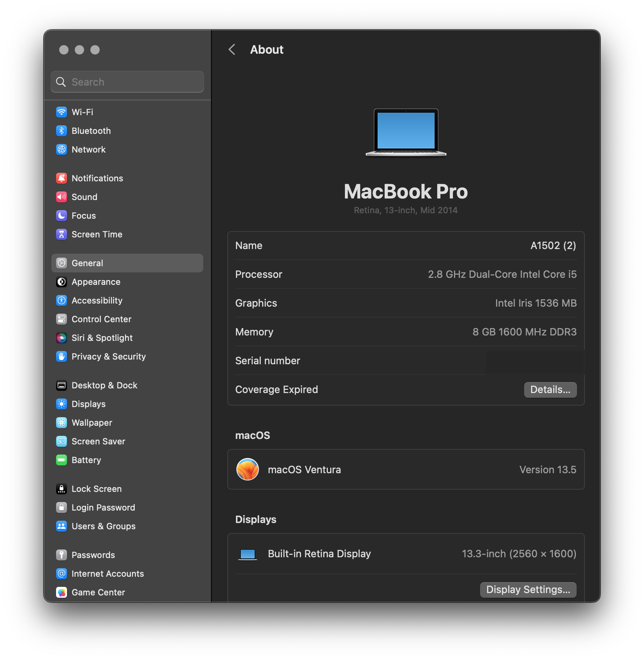Click the Displays section heading in main pane
The image size is (644, 660).
(x=256, y=520)
